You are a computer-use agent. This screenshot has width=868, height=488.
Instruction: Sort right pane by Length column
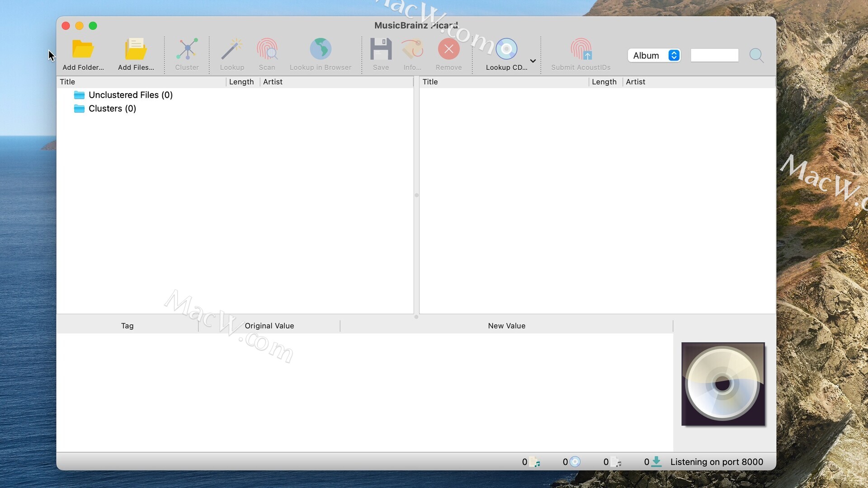605,82
